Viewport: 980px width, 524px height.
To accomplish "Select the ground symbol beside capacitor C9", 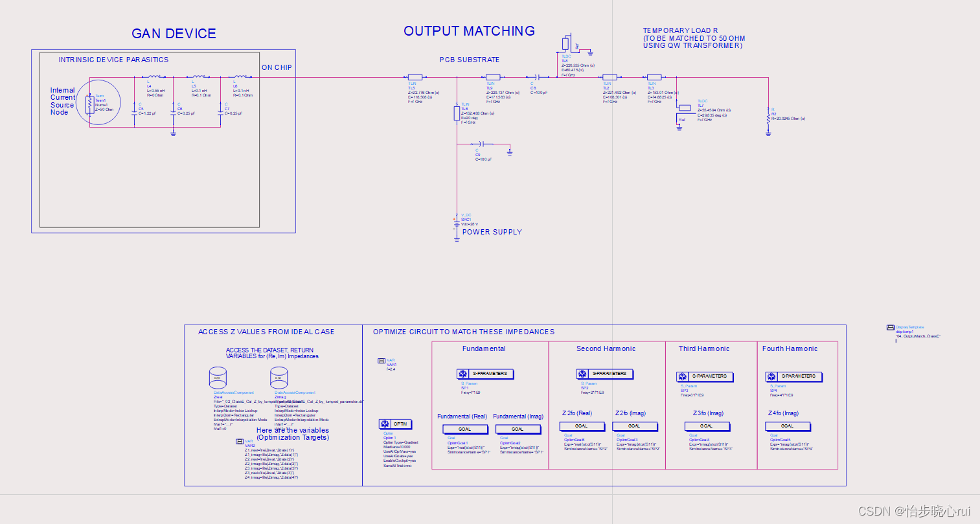I will click(510, 153).
